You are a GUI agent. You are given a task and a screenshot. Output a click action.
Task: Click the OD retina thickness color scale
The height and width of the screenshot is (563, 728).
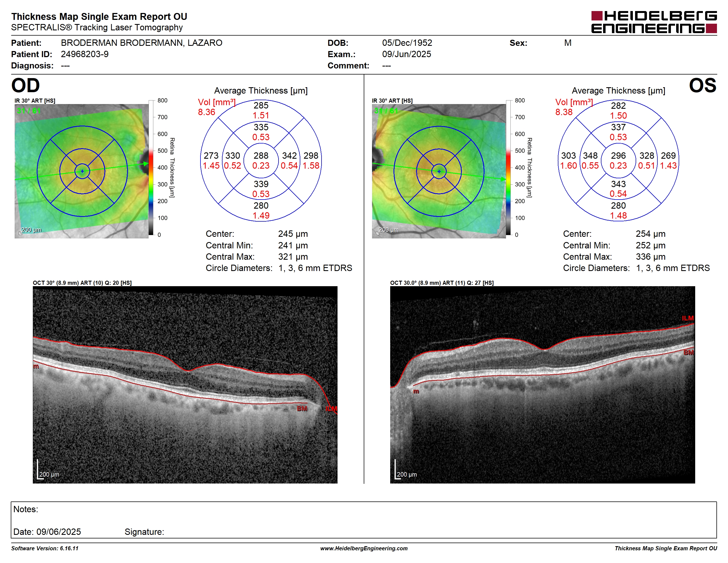[151, 168]
